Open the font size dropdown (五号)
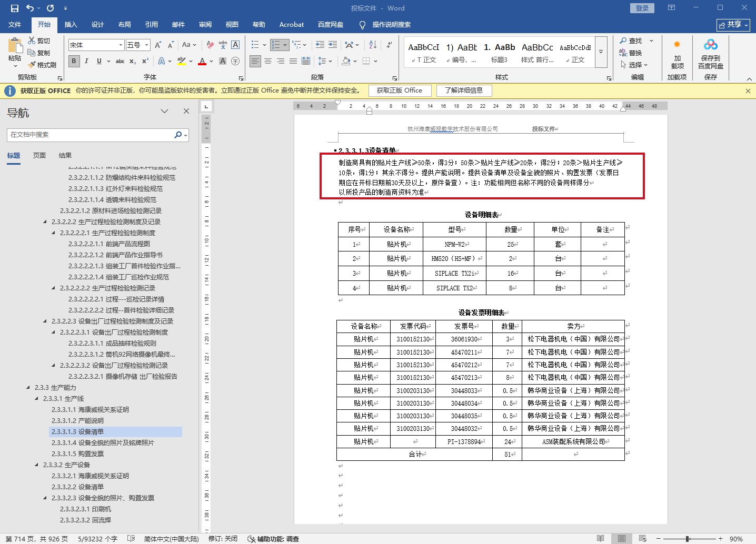The height and width of the screenshot is (544, 756). [x=147, y=45]
